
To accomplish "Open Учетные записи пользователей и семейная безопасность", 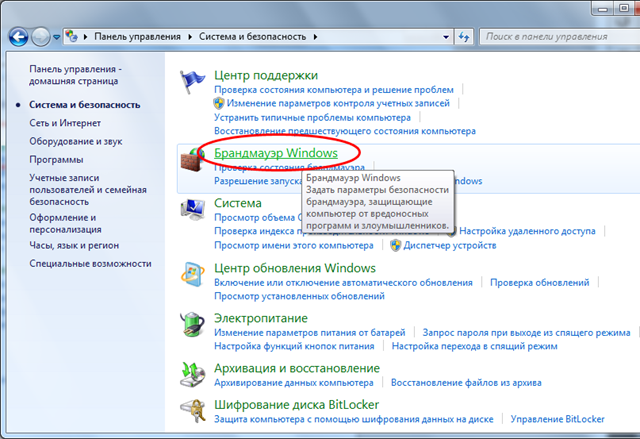I will tap(88, 190).
